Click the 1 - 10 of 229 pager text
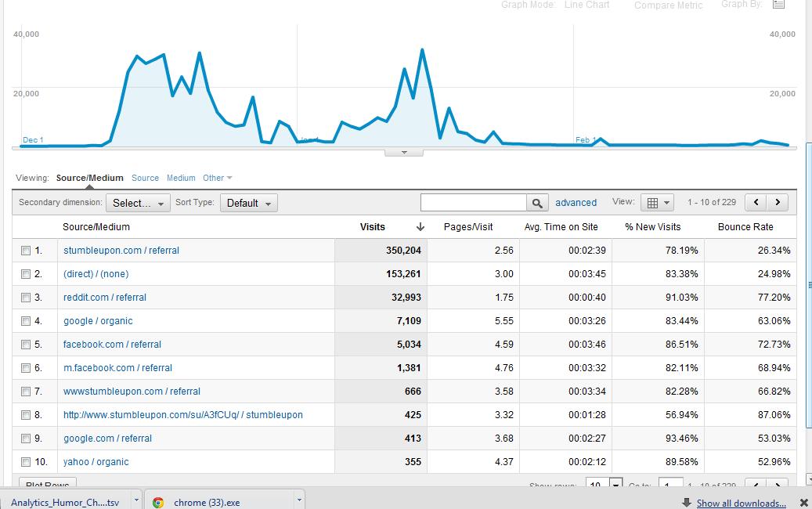The height and width of the screenshot is (509, 812). coord(712,203)
